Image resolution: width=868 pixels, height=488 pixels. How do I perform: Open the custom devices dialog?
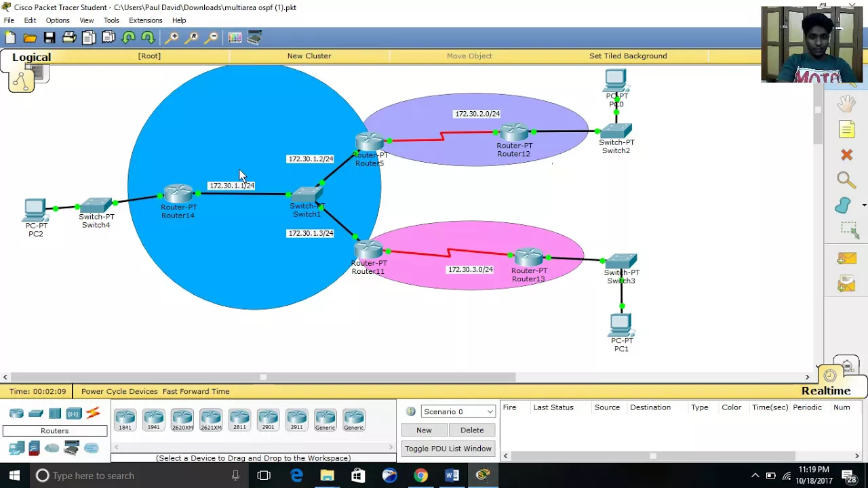coord(254,38)
